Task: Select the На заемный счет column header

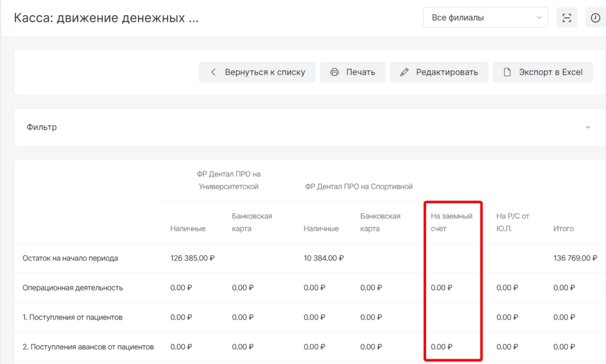Action: tap(452, 222)
